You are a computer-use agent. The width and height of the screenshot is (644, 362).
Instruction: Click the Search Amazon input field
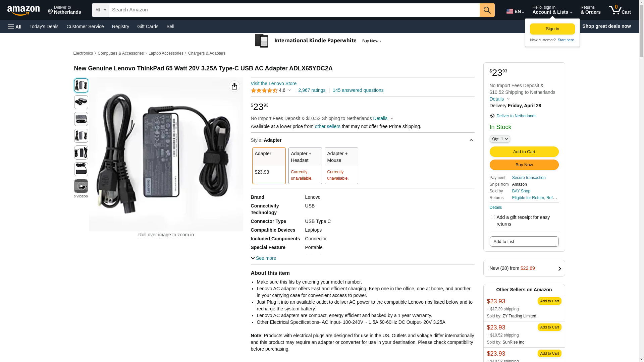pyautogui.click(x=294, y=10)
